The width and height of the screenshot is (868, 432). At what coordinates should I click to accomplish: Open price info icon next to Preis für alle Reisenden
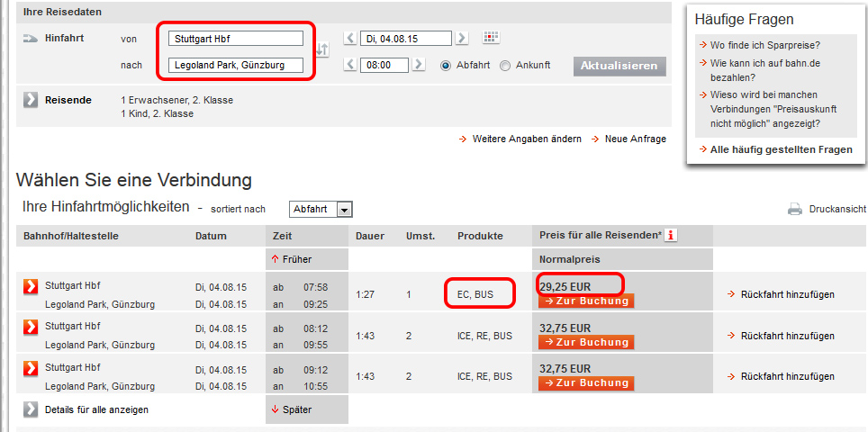click(671, 236)
